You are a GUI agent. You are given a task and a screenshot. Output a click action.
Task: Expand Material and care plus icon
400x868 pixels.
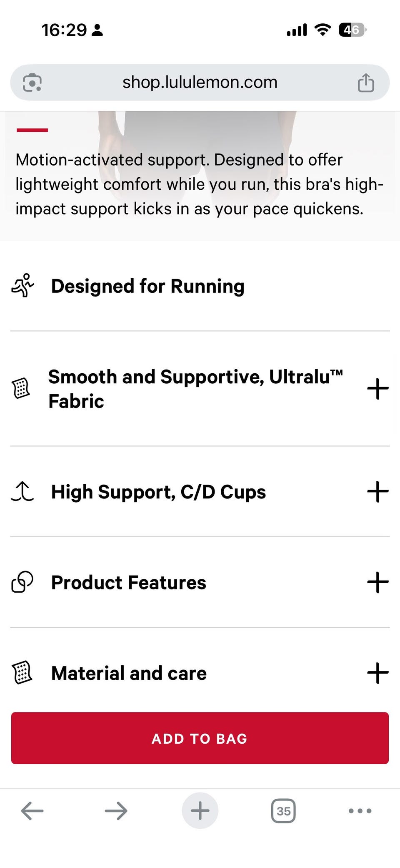coord(377,673)
